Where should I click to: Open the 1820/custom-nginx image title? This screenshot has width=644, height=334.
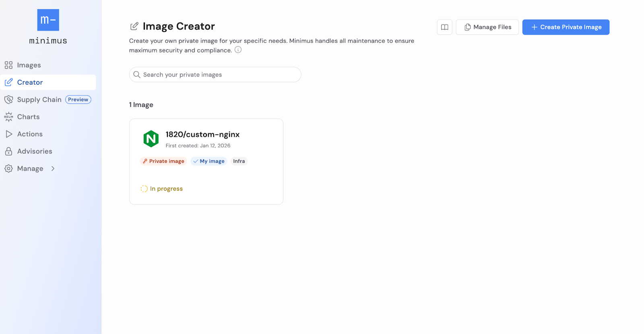click(202, 134)
